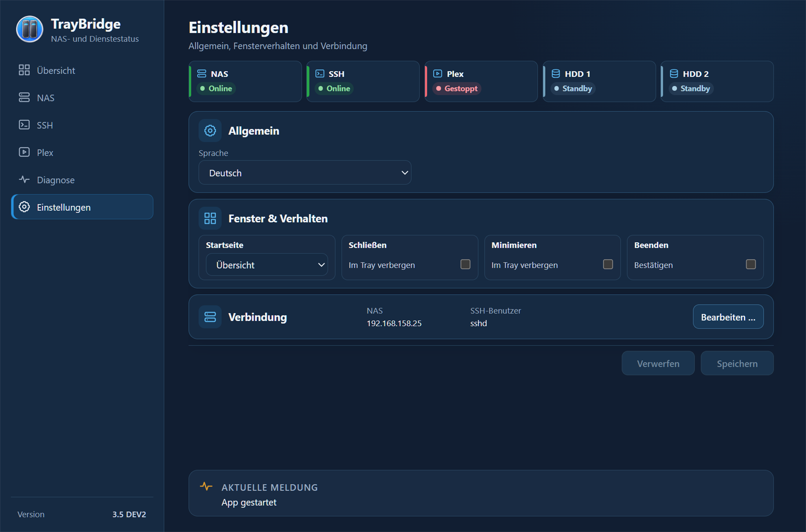Click the SSH-Benutzer value sshd
806x532 pixels.
point(479,323)
